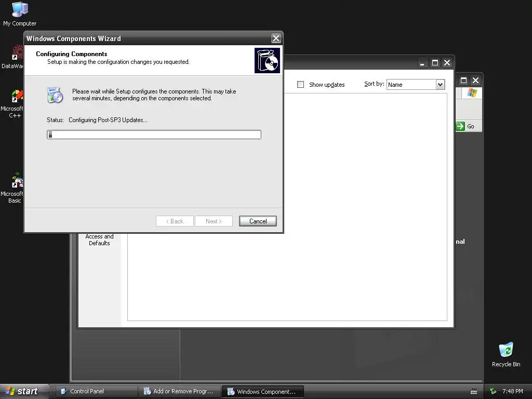The height and width of the screenshot is (399, 532).
Task: Open the Sort by Name dropdown
Action: (x=440, y=85)
